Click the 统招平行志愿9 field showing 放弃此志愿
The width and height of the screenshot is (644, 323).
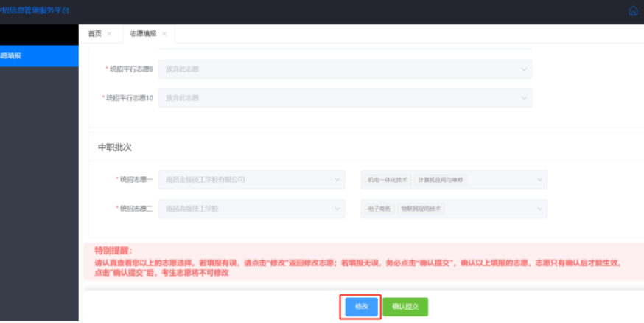[x=339, y=69]
